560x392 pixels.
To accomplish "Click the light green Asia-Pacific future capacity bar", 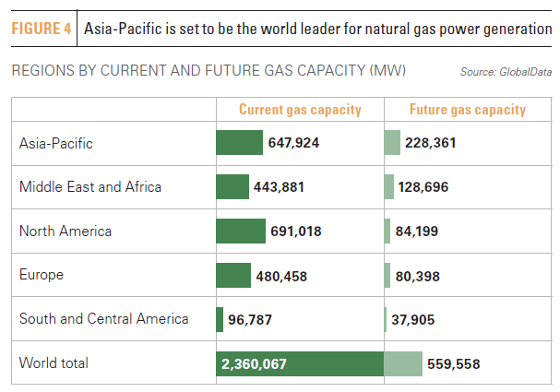I will coord(392,143).
